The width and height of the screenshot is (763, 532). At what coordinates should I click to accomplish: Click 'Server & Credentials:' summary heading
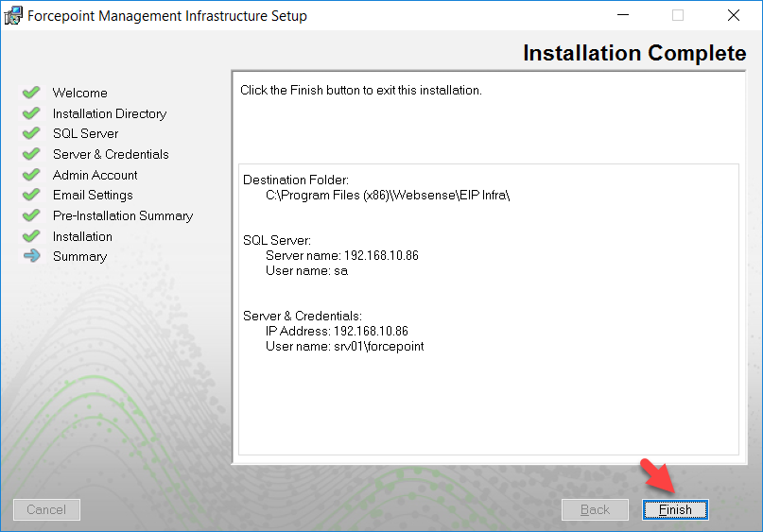click(303, 317)
